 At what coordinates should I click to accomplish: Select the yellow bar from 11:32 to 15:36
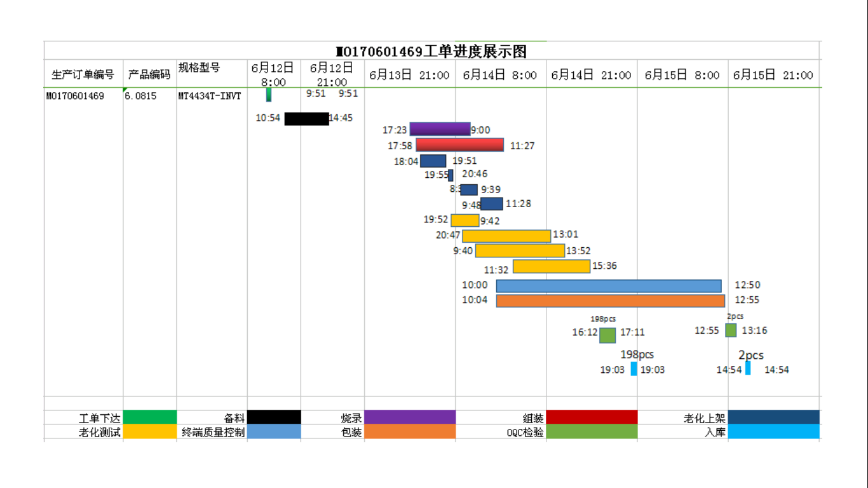[x=552, y=267]
